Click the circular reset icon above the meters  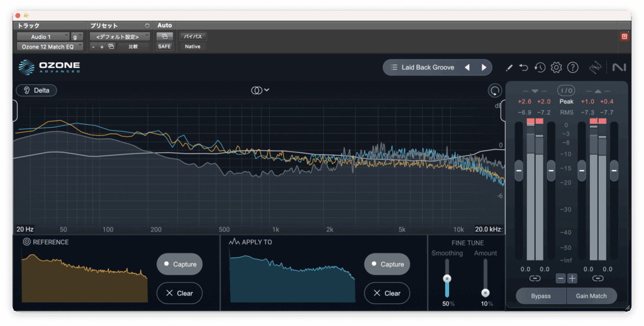tap(495, 91)
